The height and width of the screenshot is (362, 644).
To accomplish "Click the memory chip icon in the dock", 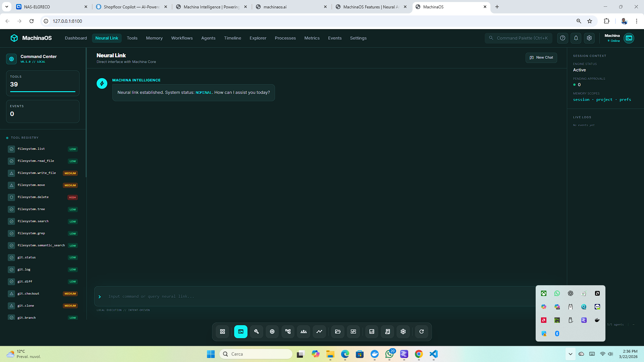I will point(272,331).
